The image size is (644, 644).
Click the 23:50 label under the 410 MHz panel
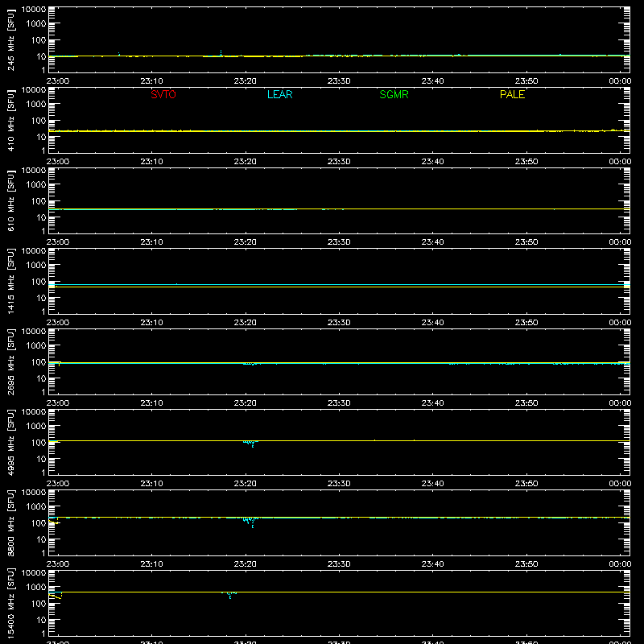526,162
